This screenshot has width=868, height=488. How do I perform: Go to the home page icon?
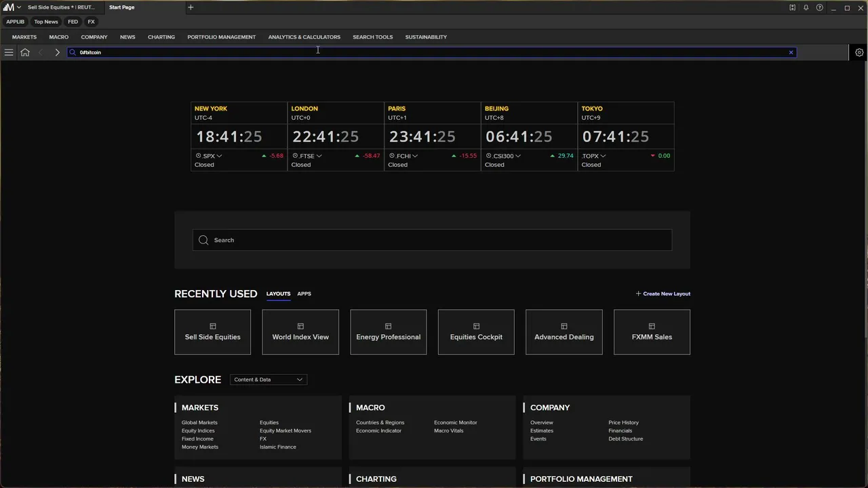(25, 52)
